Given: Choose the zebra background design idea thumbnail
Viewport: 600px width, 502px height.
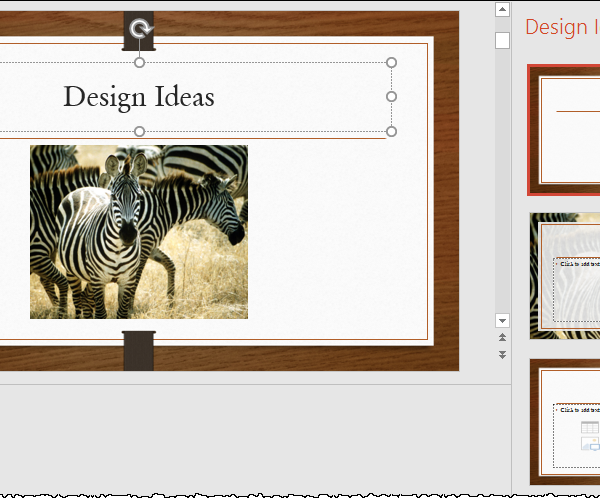Looking at the screenshot, I should click(565, 276).
